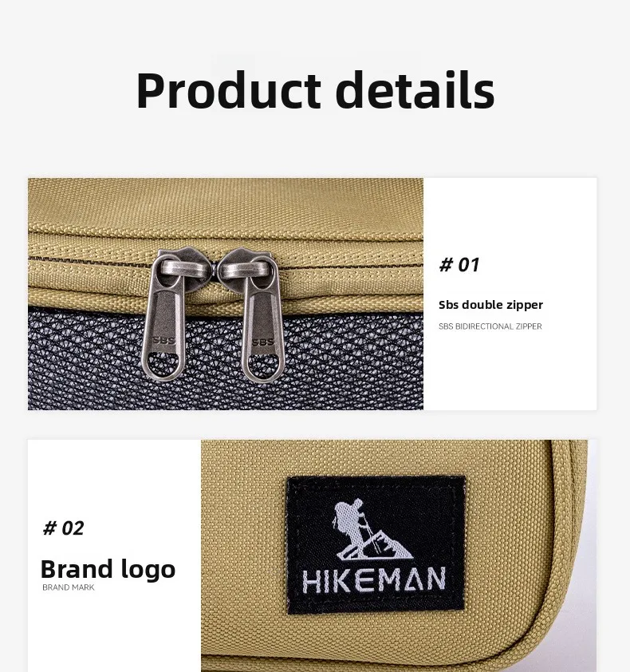Click the white info panel beside zipper photo

click(x=510, y=294)
